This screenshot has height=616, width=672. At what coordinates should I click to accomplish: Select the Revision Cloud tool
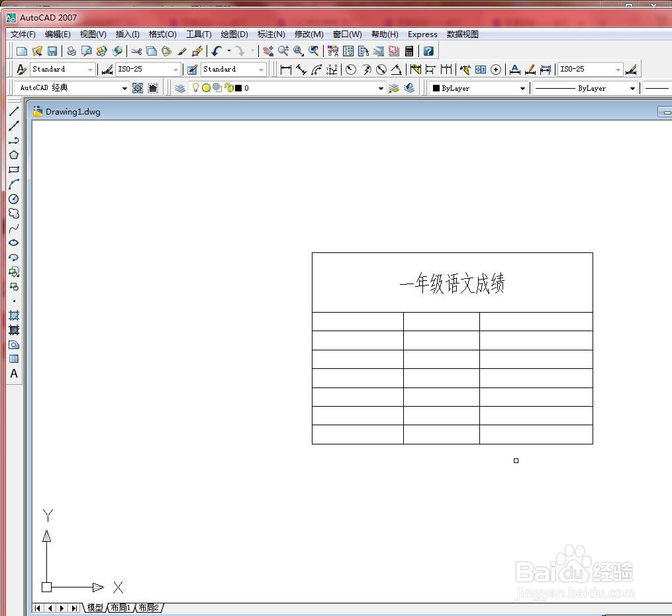(14, 213)
